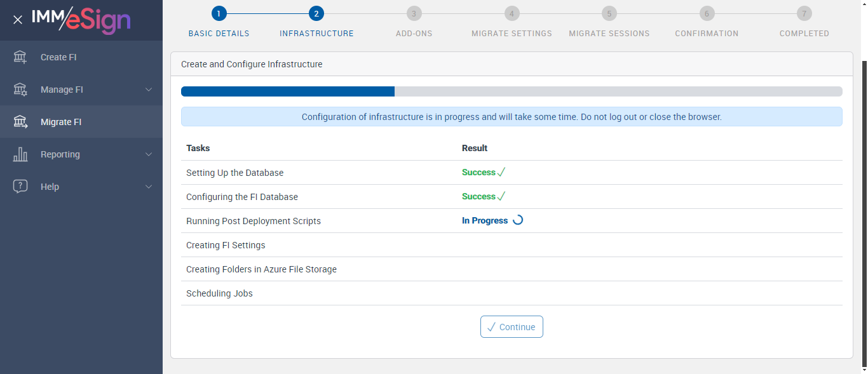Screen dimensions: 868x374
Task: Click the page vertical scrollbar
Action: [x=864, y=213]
